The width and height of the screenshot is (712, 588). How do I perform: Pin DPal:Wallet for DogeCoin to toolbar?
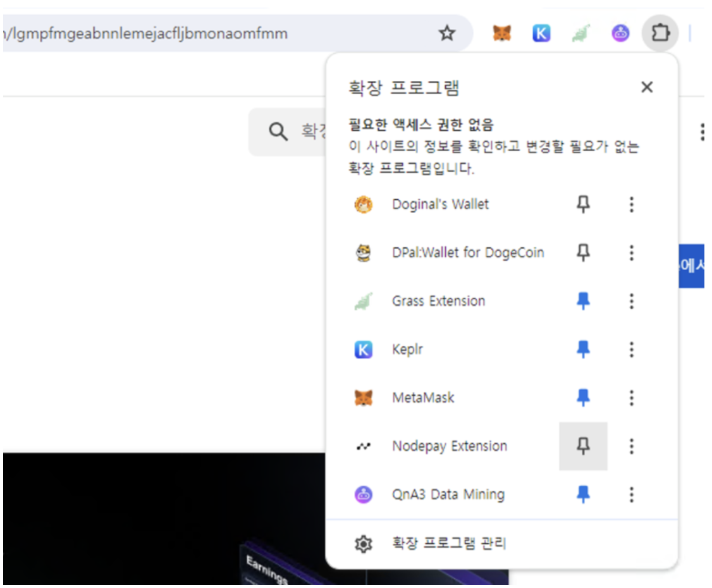click(x=583, y=252)
